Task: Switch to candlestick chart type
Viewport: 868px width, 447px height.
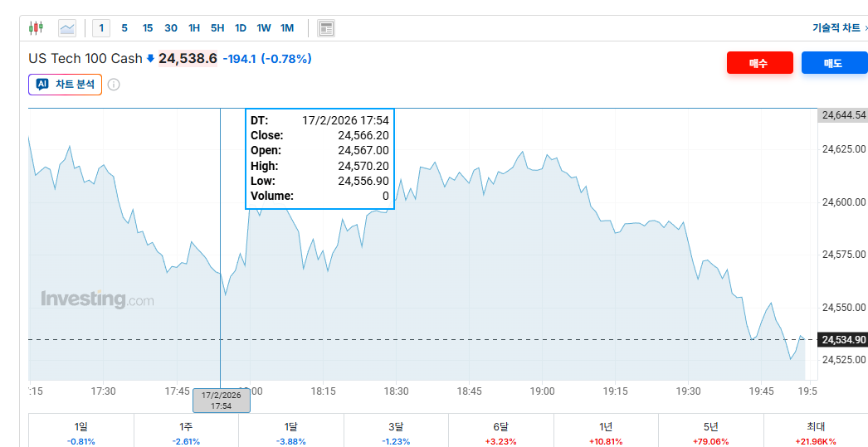Action: point(35,28)
